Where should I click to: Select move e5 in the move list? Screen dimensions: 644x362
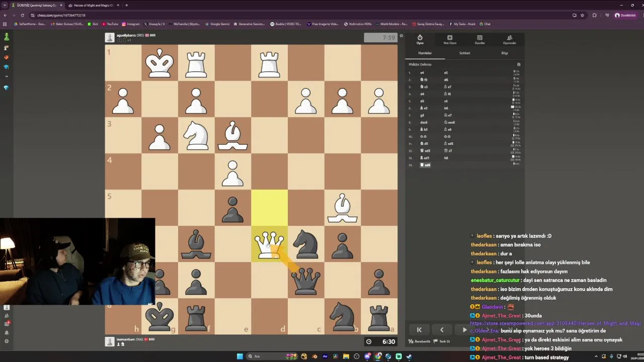(446, 72)
